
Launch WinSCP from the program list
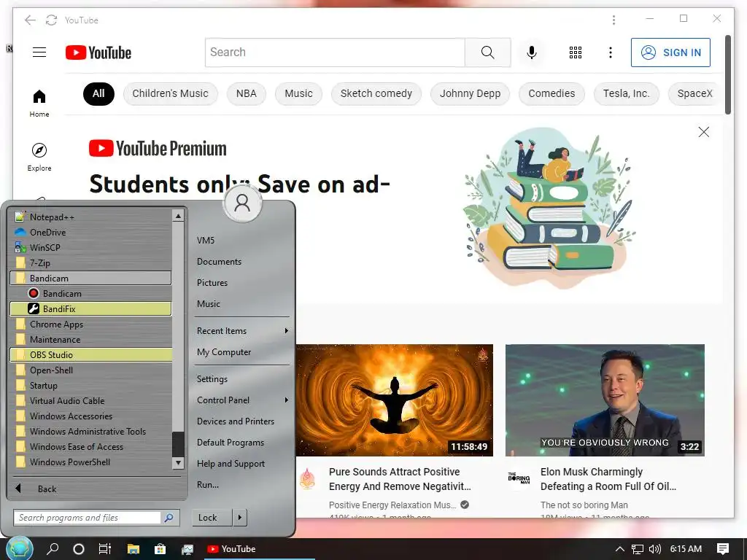pyautogui.click(x=90, y=248)
